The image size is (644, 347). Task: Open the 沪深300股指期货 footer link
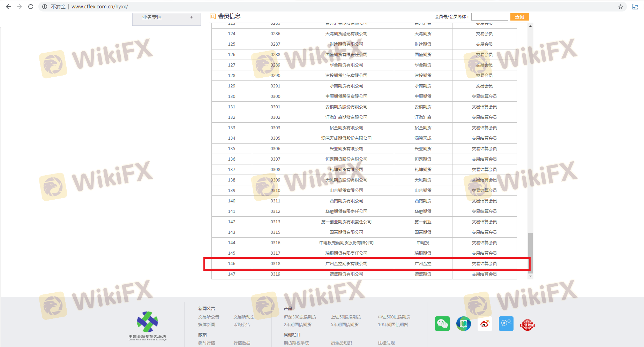[300, 317]
